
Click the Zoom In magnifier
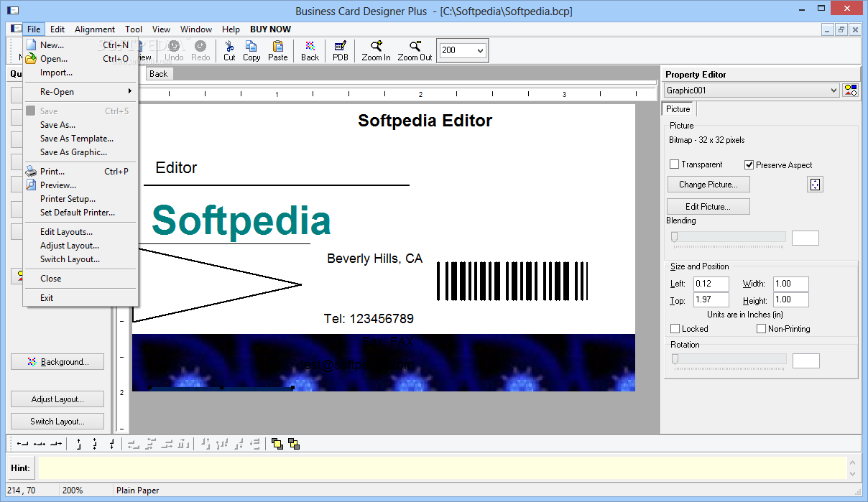point(376,50)
